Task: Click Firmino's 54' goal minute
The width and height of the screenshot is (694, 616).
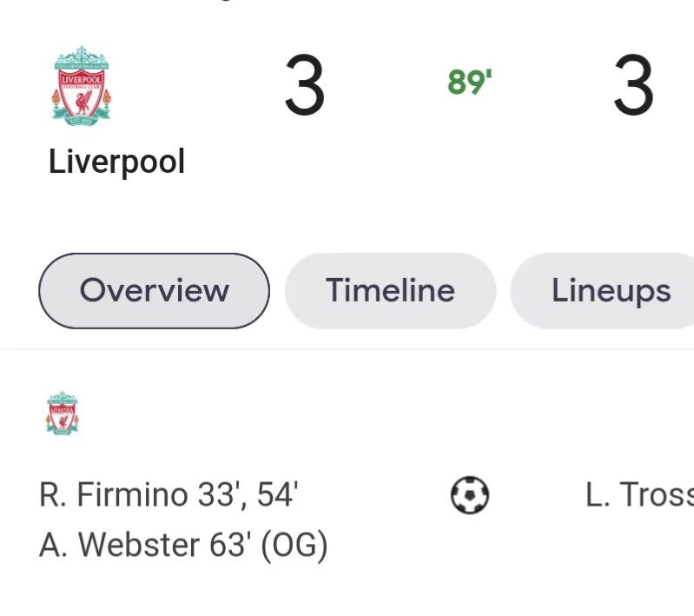Action: tap(277, 495)
